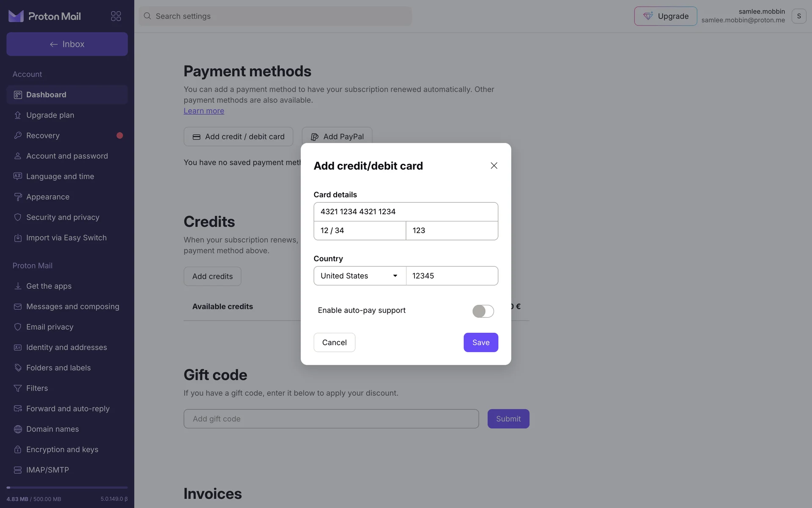This screenshot has height=508, width=812.
Task: Click the card number input field
Action: click(406, 212)
